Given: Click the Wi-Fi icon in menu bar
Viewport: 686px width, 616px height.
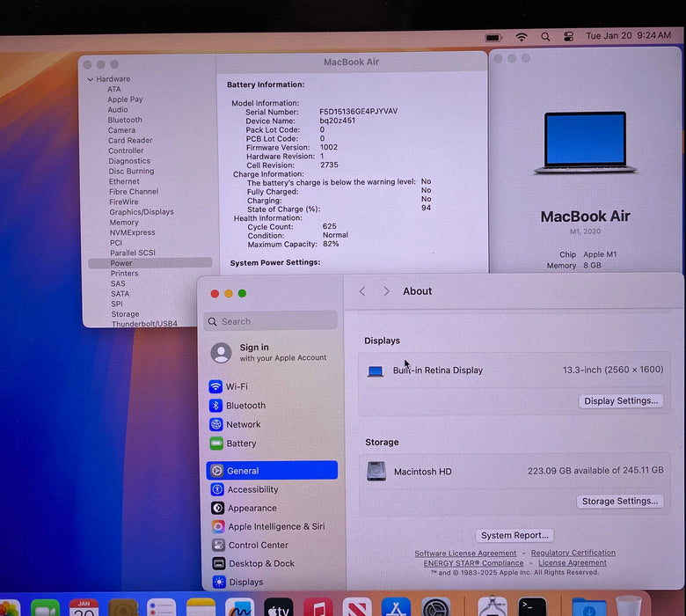Looking at the screenshot, I should click(x=521, y=37).
